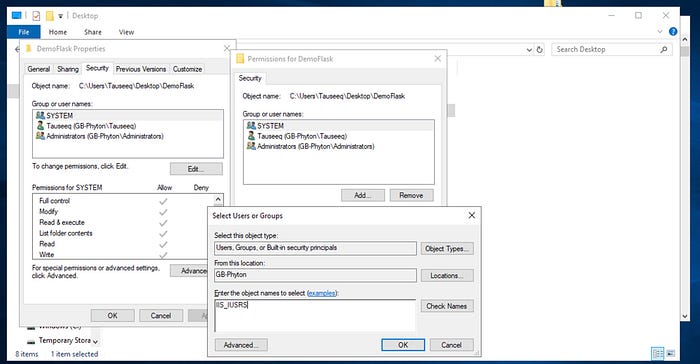Open the File ribbon tab in Explorer
Image resolution: width=700 pixels, height=364 pixels.
[24, 32]
